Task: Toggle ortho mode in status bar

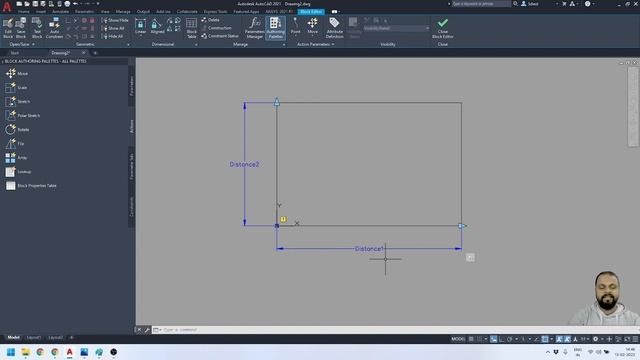Action: pyautogui.click(x=502, y=339)
